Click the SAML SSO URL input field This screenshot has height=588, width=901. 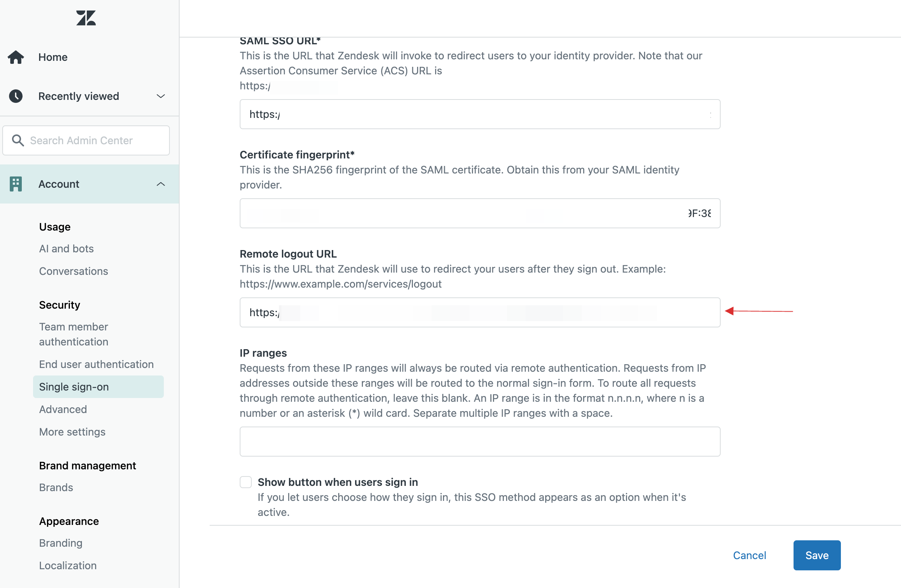click(480, 114)
